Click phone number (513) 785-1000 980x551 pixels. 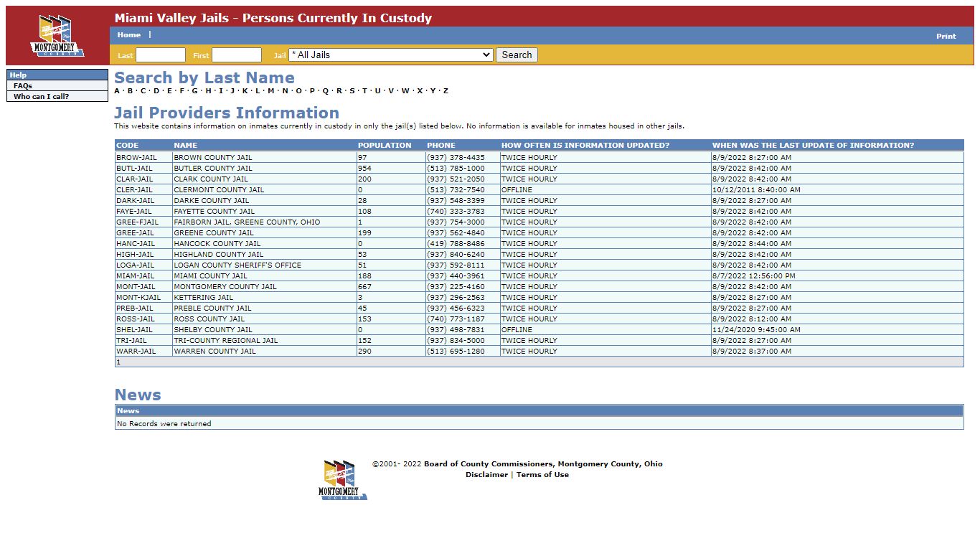(x=456, y=168)
